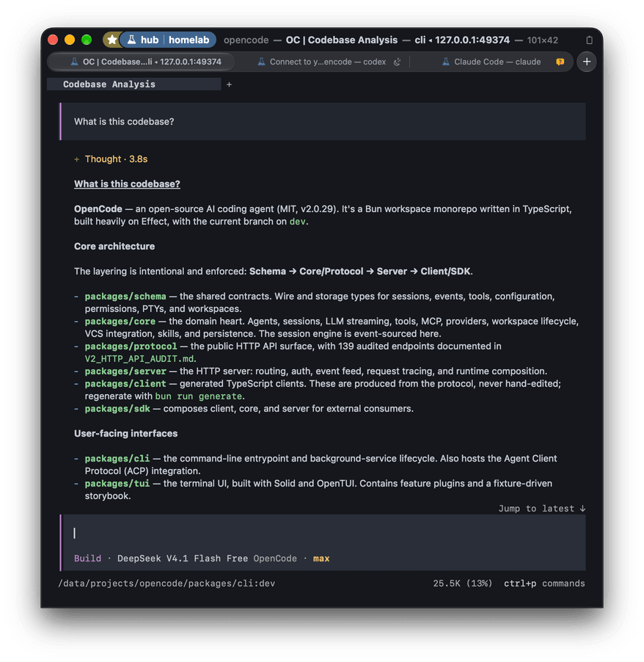The width and height of the screenshot is (644, 662).
Task: Click packages/protocol entry
Action: (x=131, y=346)
